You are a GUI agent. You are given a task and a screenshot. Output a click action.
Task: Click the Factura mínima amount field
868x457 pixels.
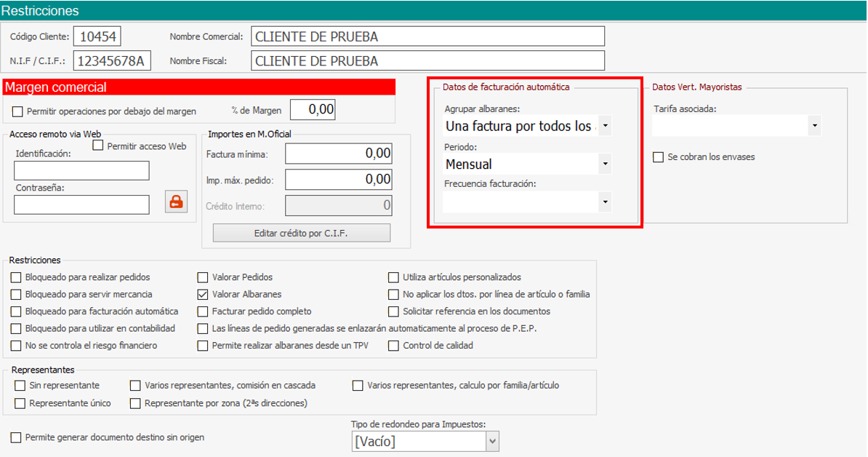click(338, 154)
